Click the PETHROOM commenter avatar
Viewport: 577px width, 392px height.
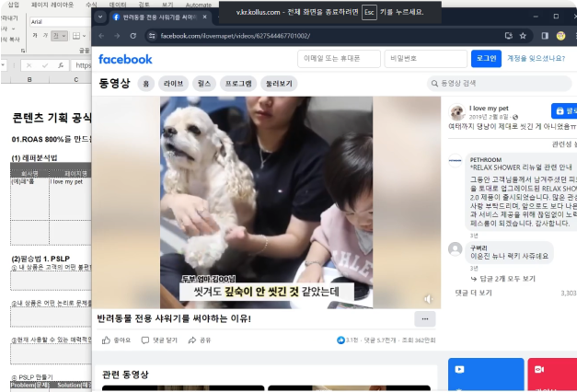click(456, 160)
